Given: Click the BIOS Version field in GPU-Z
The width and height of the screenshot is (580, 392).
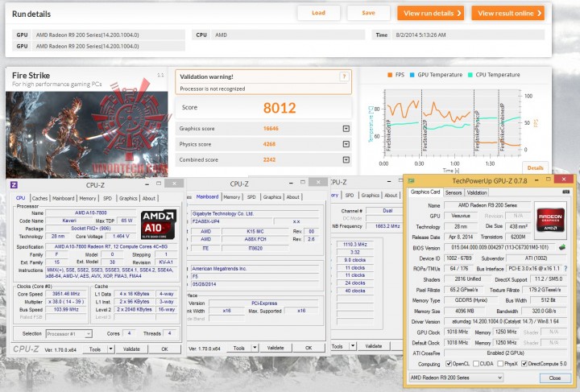Looking at the screenshot, I should tap(500, 247).
